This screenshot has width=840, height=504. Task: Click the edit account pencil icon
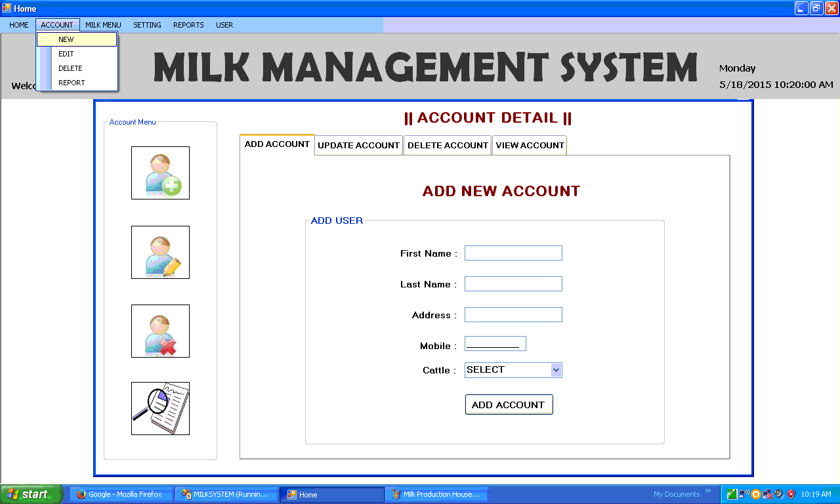pyautogui.click(x=160, y=252)
